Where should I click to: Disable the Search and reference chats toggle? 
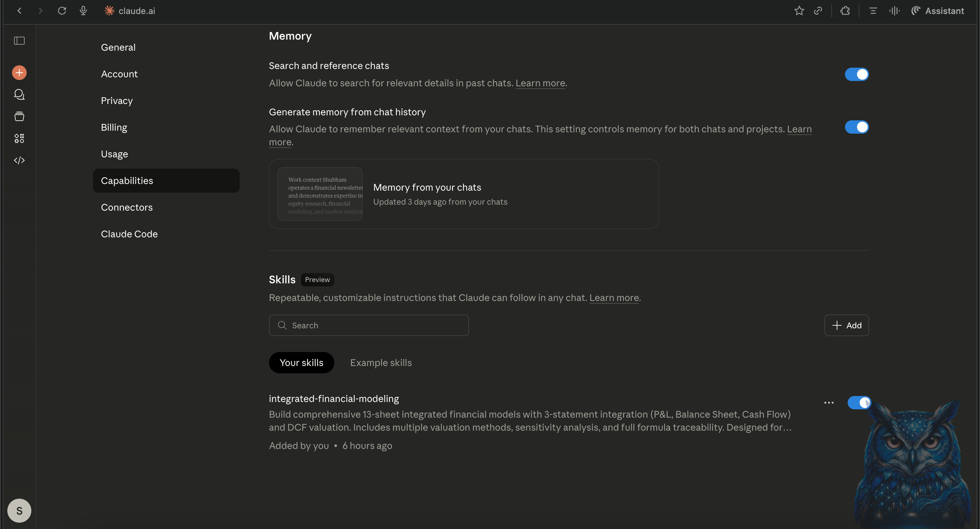click(x=856, y=74)
